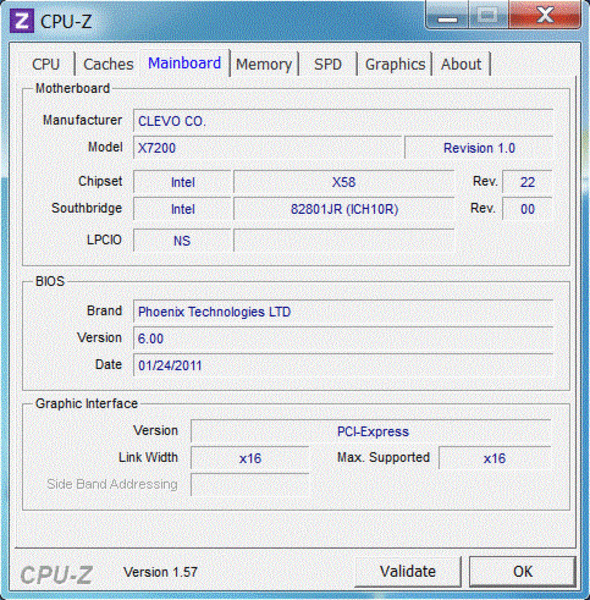Click the empty Side Band Addressing field
The image size is (590, 600).
[x=250, y=485]
